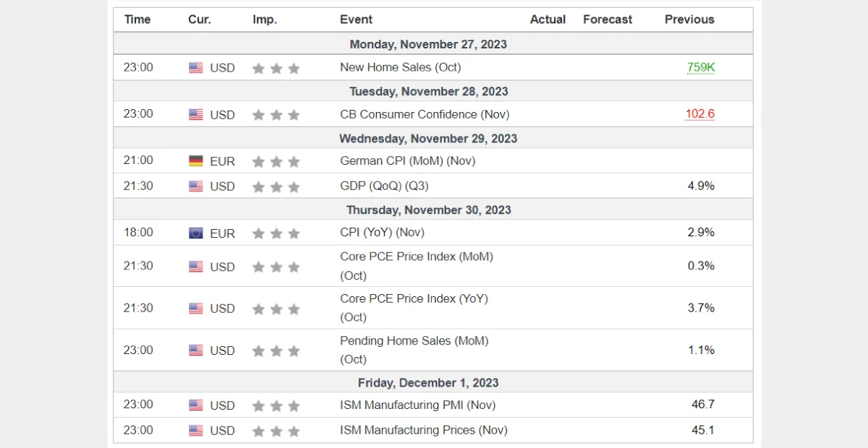Click the German flag icon for German CPI
Viewport: 868px width, 448px height.
(x=196, y=161)
